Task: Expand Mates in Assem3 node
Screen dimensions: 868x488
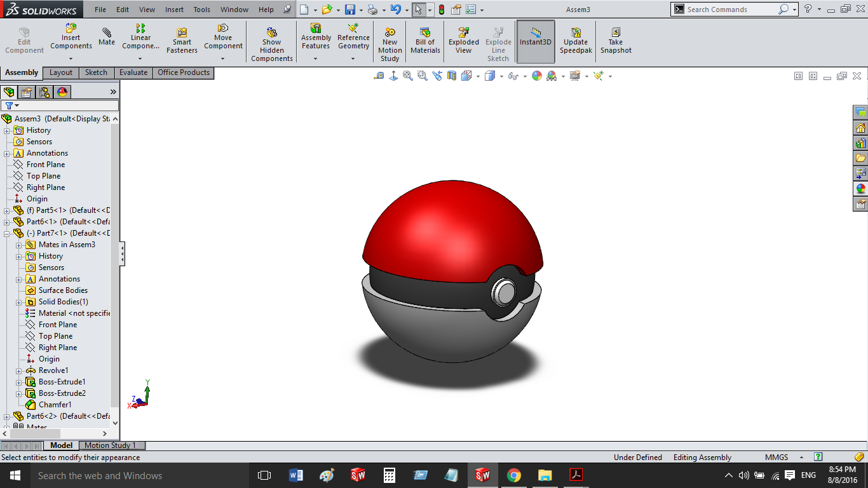Action: pos(19,245)
